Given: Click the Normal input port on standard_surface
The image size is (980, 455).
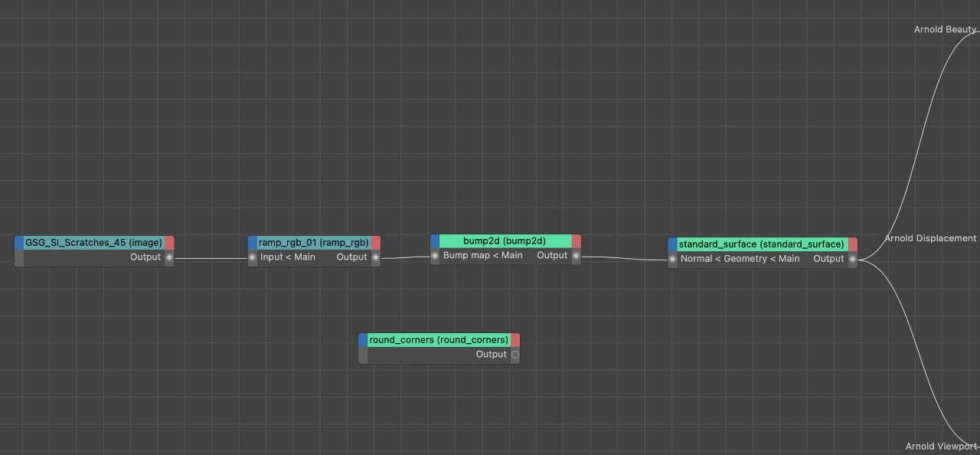Looking at the screenshot, I should (x=672, y=258).
